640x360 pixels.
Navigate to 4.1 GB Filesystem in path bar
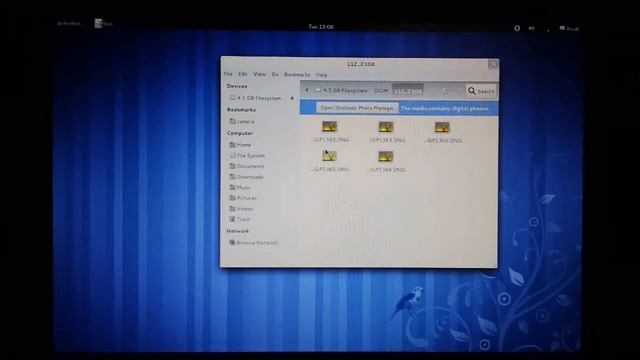[x=341, y=91]
